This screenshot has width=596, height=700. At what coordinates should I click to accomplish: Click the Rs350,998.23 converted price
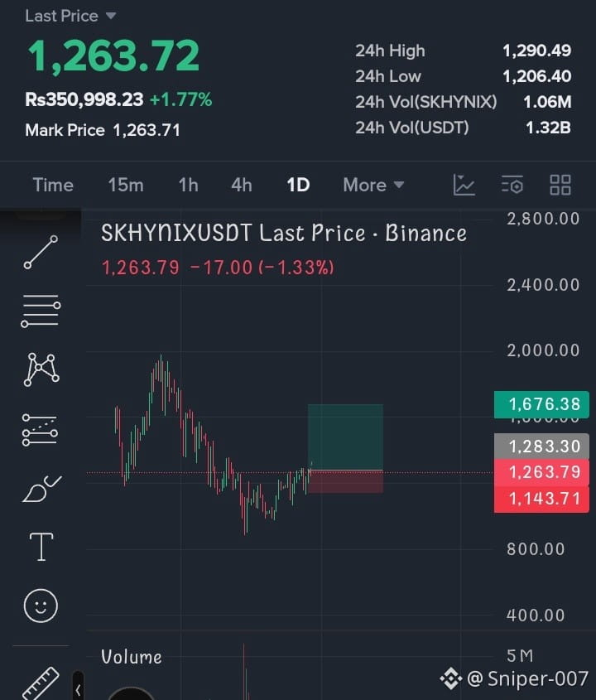84,99
